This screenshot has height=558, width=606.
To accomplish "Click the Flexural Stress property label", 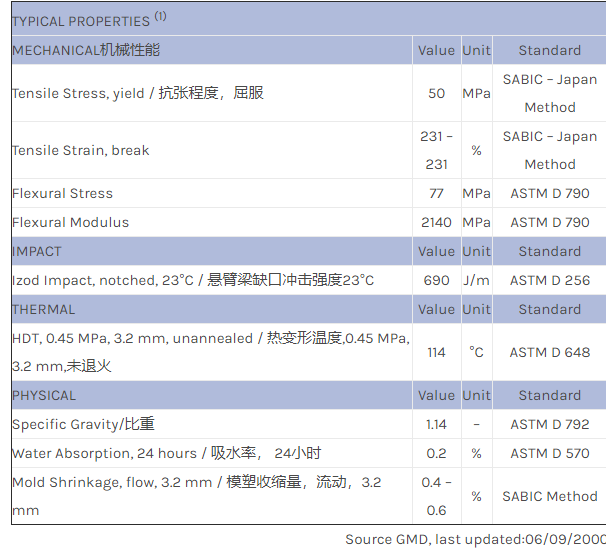I will pyautogui.click(x=62, y=193).
